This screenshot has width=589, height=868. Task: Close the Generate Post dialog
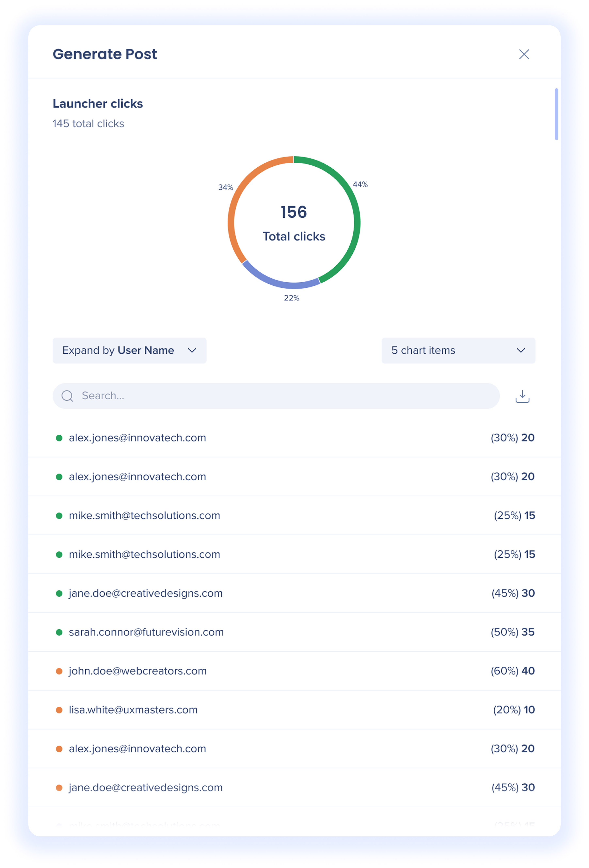tap(524, 54)
